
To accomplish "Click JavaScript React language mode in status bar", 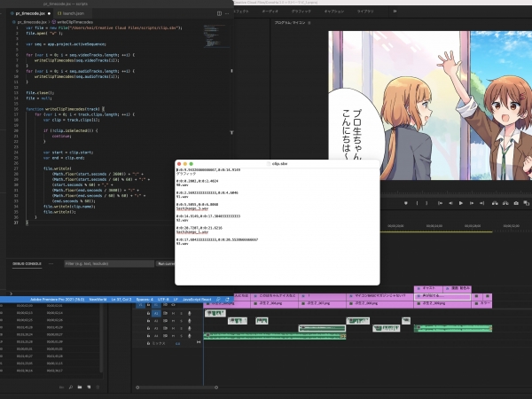I will tap(197, 300).
